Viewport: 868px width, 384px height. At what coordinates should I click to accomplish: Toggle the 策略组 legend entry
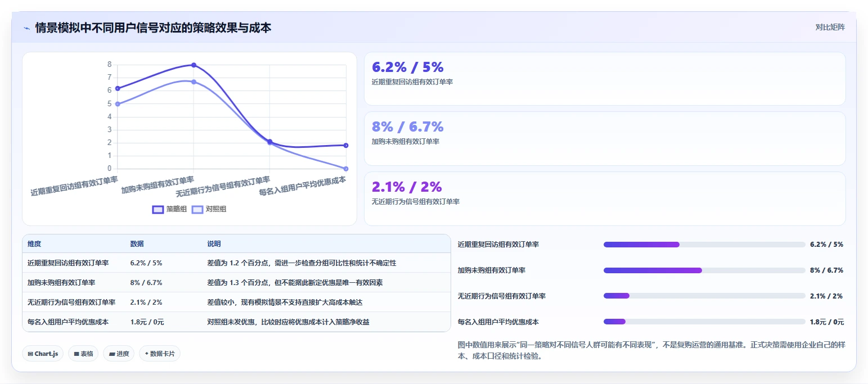point(170,209)
